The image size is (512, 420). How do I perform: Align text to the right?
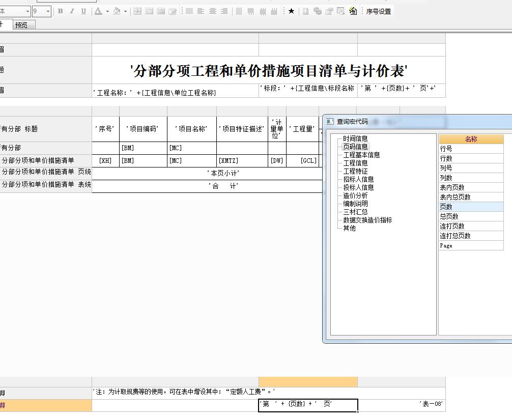click(224, 11)
